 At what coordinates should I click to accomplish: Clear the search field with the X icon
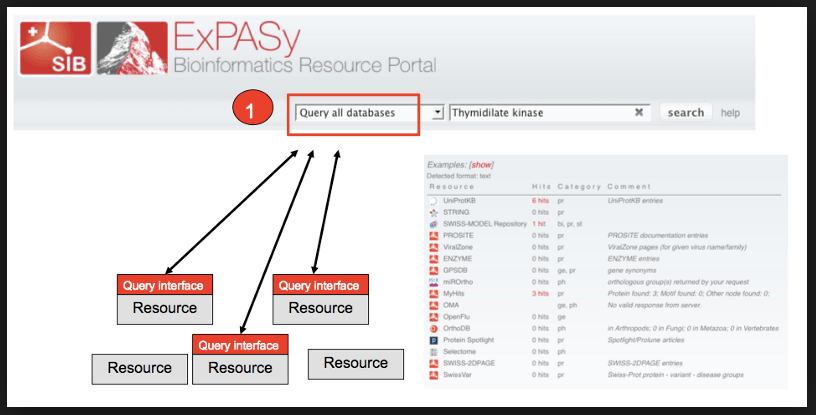coord(639,112)
